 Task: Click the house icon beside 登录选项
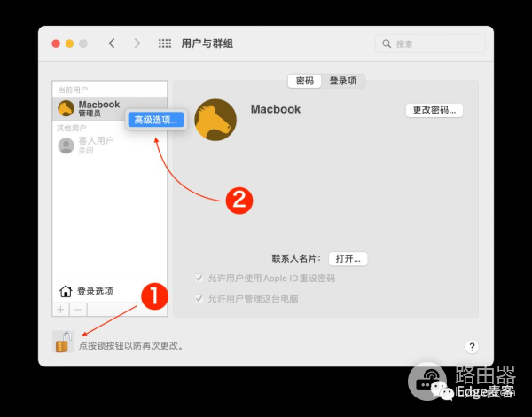(x=66, y=291)
